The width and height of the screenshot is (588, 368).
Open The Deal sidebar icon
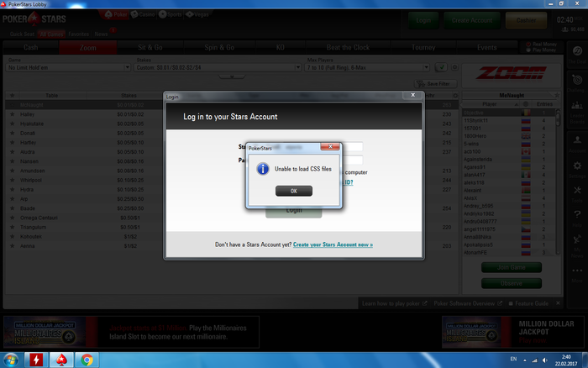pyautogui.click(x=577, y=50)
